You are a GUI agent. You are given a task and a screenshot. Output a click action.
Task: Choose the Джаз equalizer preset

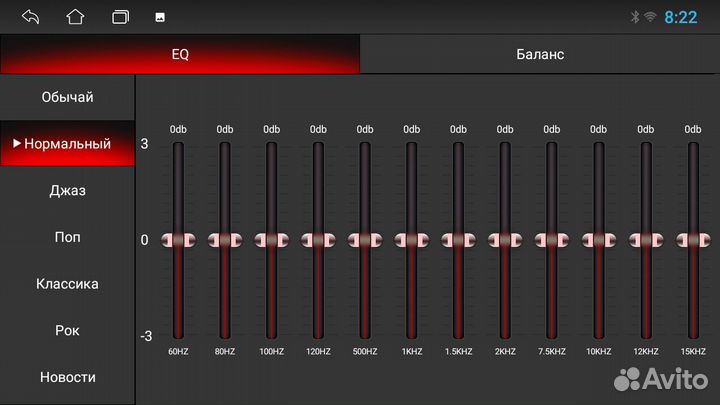[67, 190]
